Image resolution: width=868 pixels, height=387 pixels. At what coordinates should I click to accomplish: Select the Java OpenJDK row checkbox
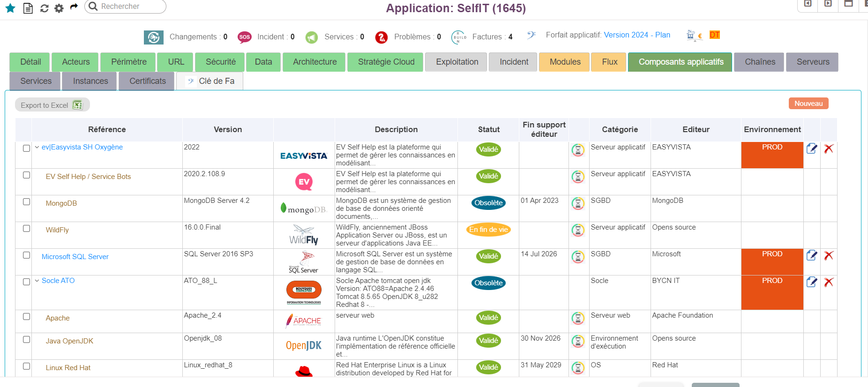pyautogui.click(x=27, y=340)
